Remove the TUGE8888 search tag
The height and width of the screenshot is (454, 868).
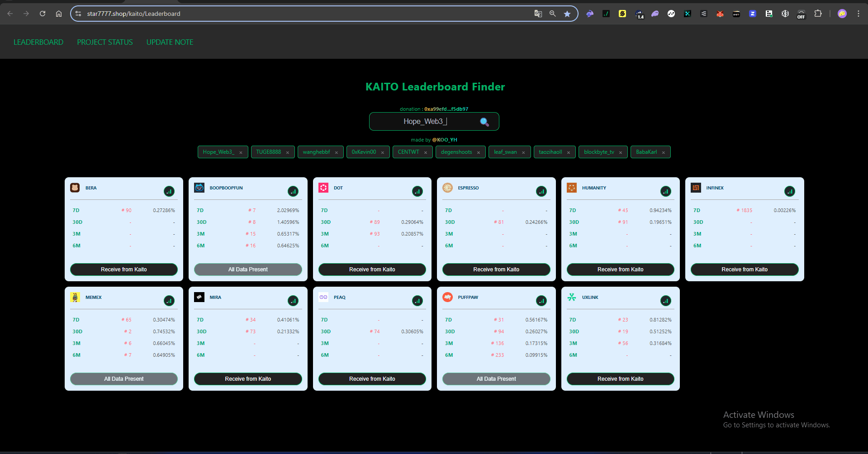coord(287,152)
